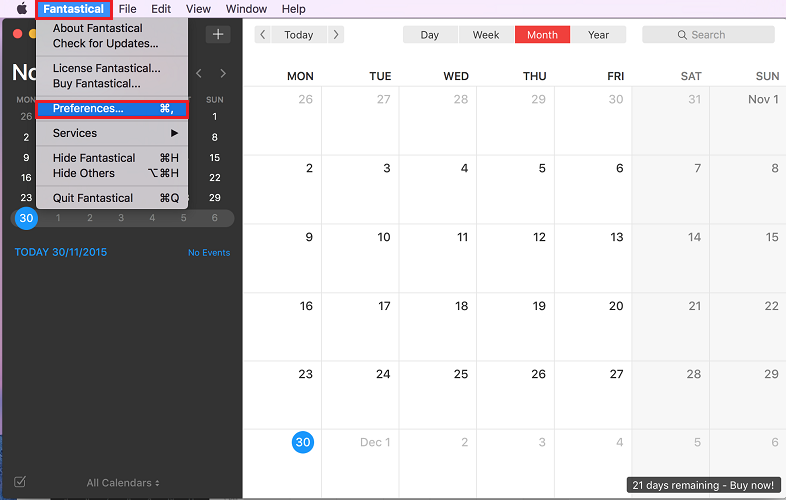Click the 21 days remaining Buy now banner
Screen dimensions: 786x500
coord(703,485)
